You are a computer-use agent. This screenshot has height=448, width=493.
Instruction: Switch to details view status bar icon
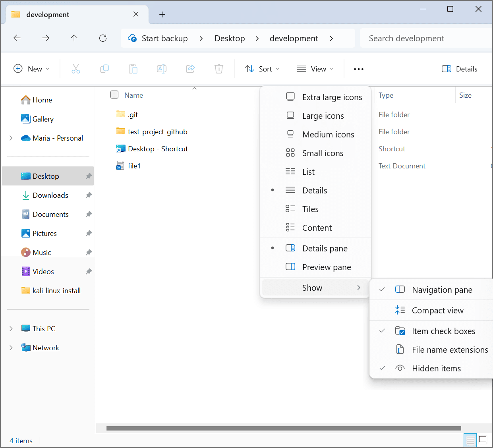pyautogui.click(x=470, y=440)
